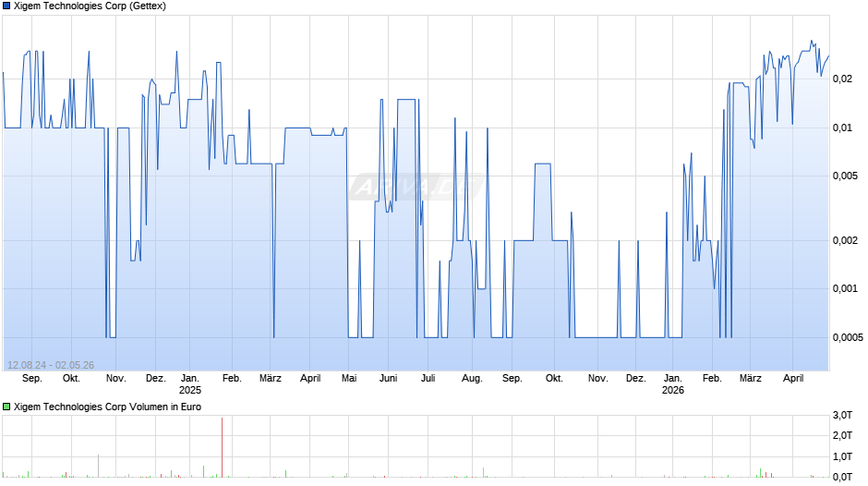The height and width of the screenshot is (486, 868).
Task: Click the '0,005' price axis label
Action: [x=845, y=176]
